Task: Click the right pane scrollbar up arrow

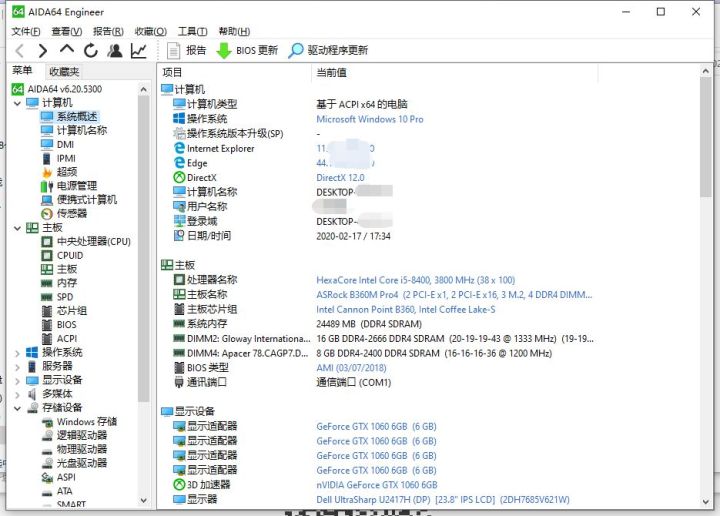Action: (706, 71)
